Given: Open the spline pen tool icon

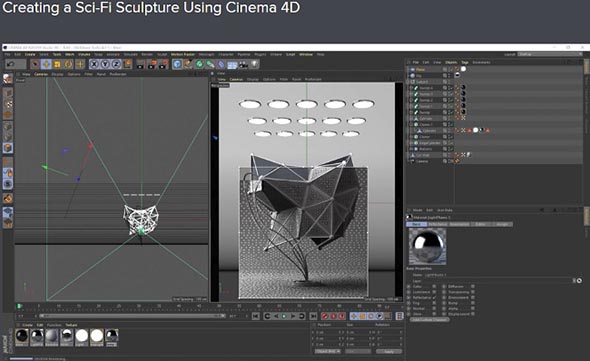Looking at the screenshot, I should [188, 64].
